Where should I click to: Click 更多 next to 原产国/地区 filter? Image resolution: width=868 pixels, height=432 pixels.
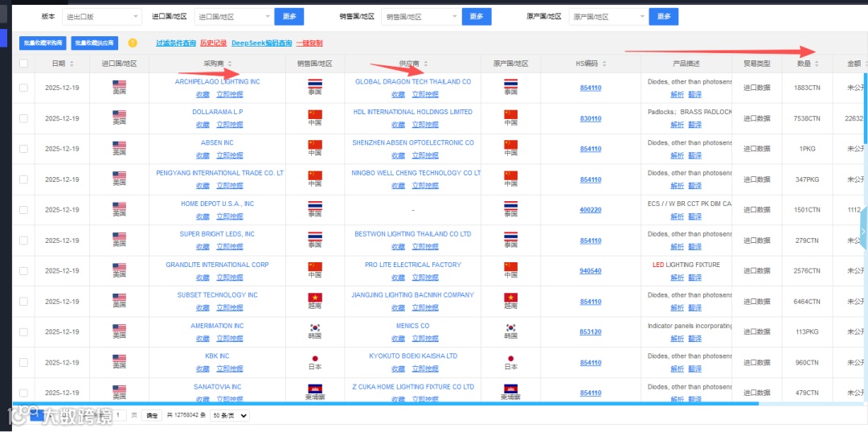(x=664, y=17)
